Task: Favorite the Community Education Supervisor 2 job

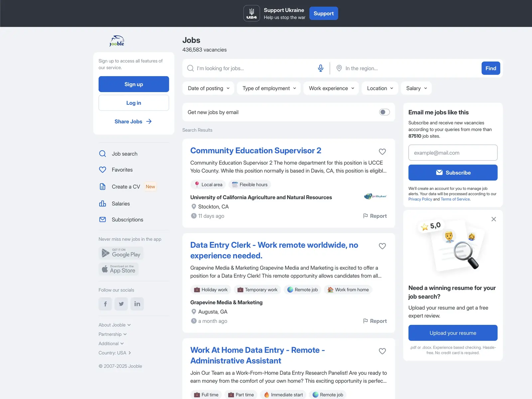Action: (382, 152)
